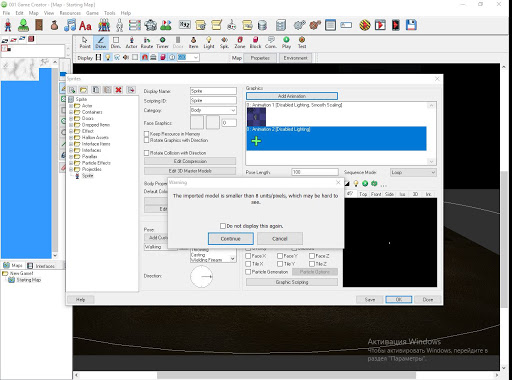This screenshot has width=512, height=380.
Task: Open the Display bar dropdown
Action: point(196,57)
